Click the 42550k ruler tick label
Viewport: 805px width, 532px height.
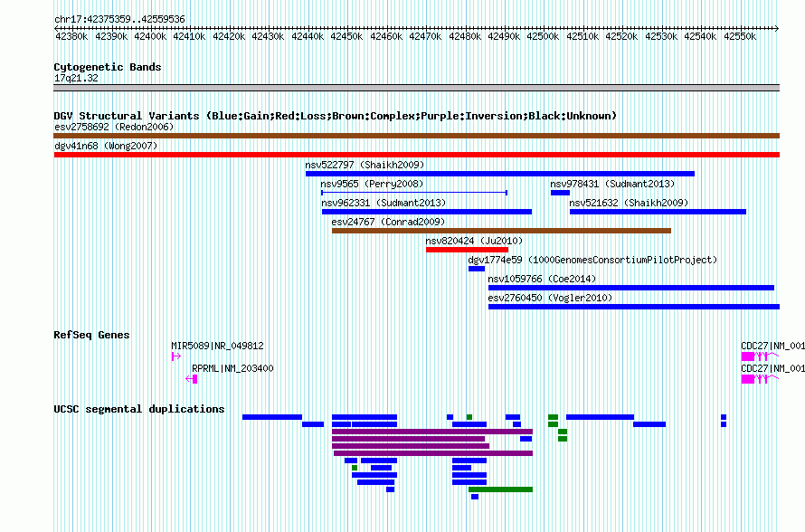[x=740, y=36]
